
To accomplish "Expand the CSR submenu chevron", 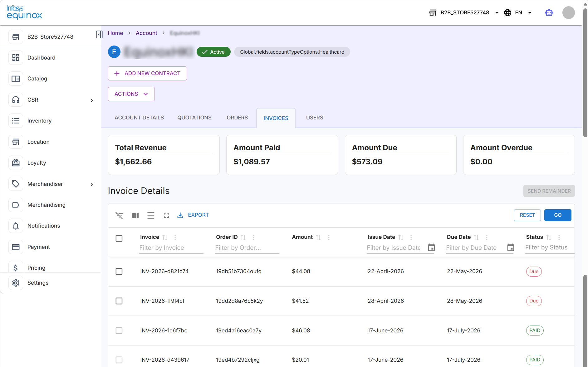I will (92, 100).
